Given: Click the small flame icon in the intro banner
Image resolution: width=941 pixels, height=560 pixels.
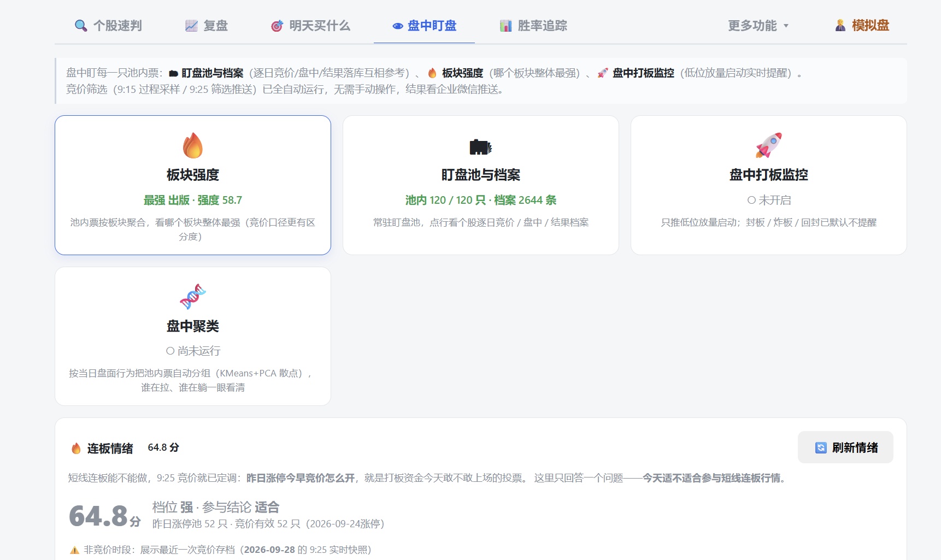Looking at the screenshot, I should click(x=432, y=73).
